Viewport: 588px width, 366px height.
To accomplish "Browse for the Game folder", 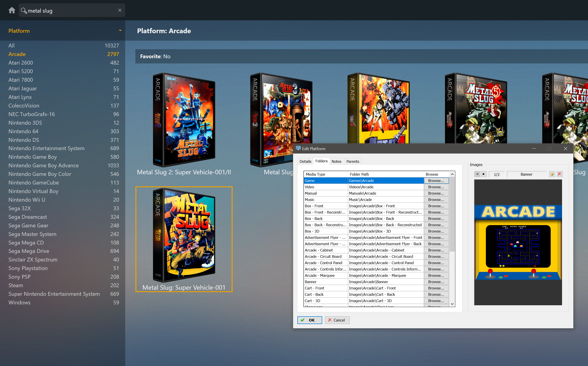I will click(436, 181).
